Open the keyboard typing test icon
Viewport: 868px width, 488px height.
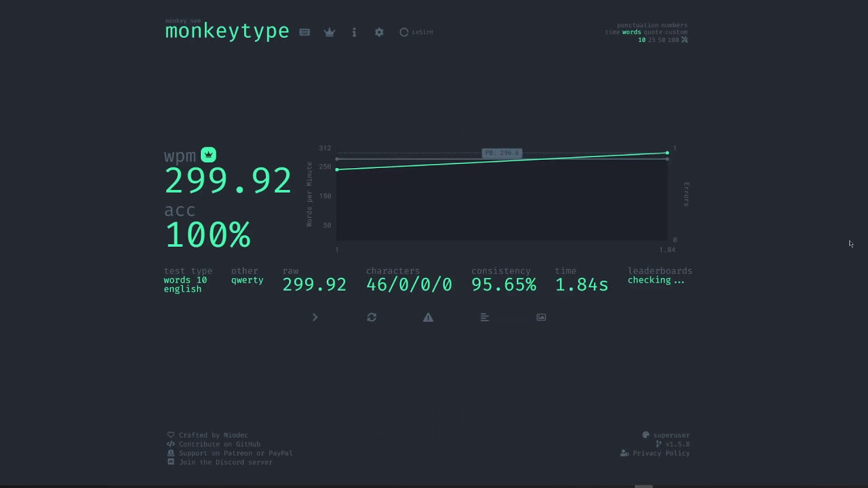(304, 32)
